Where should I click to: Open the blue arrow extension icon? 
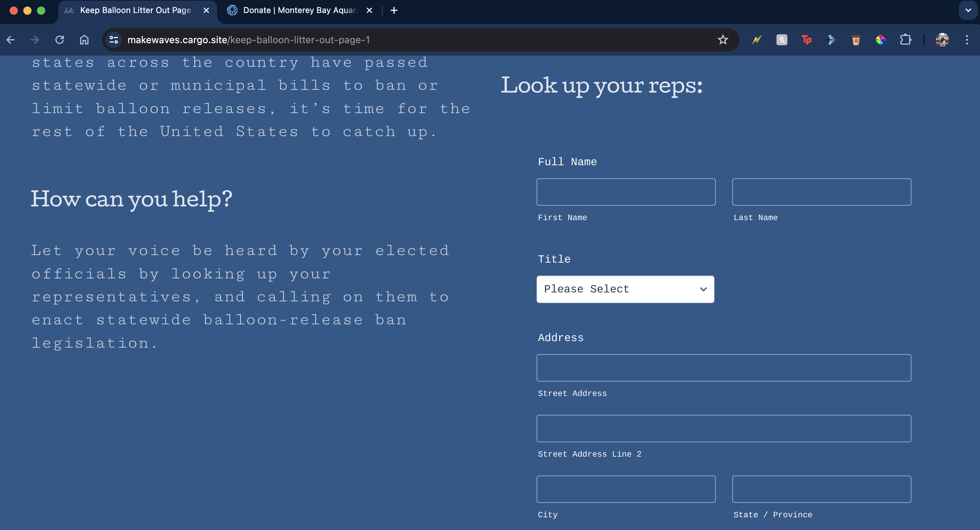pyautogui.click(x=831, y=40)
